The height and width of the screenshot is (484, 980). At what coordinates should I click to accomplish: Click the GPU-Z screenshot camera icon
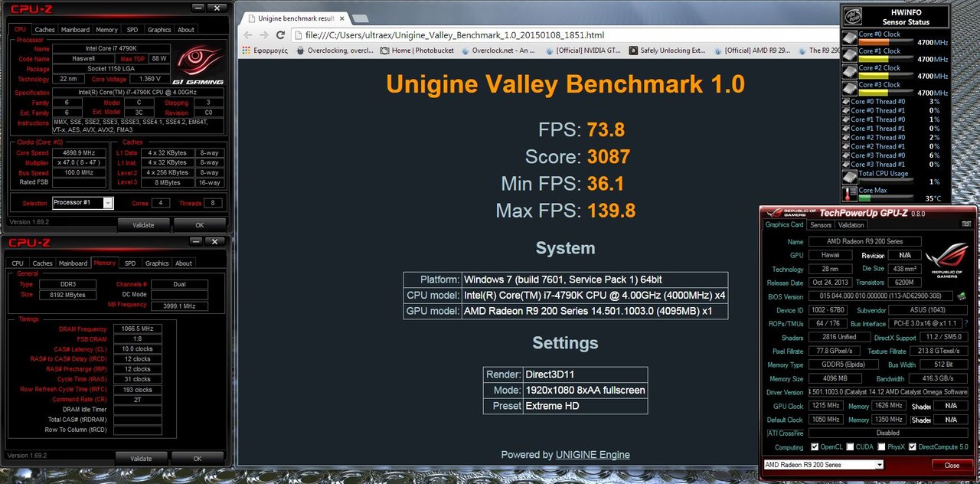965,224
